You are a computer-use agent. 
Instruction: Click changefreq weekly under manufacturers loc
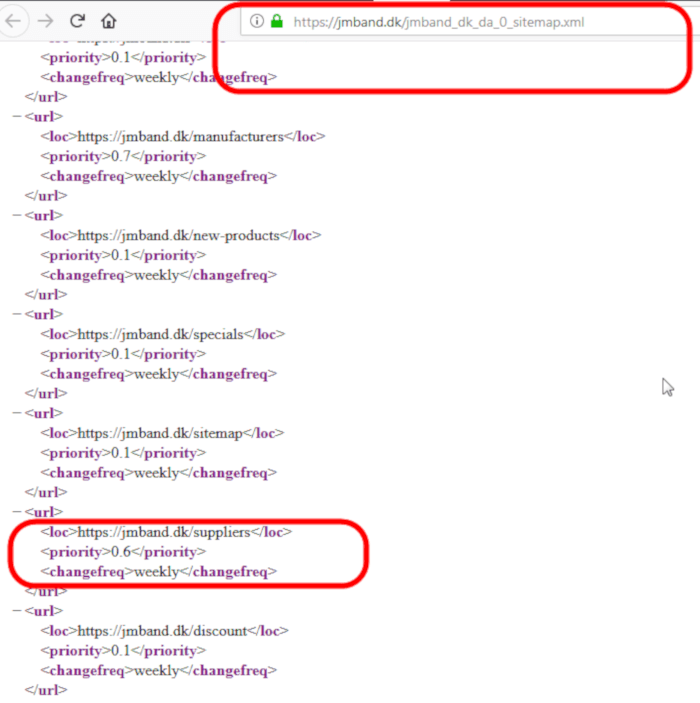coord(159,176)
